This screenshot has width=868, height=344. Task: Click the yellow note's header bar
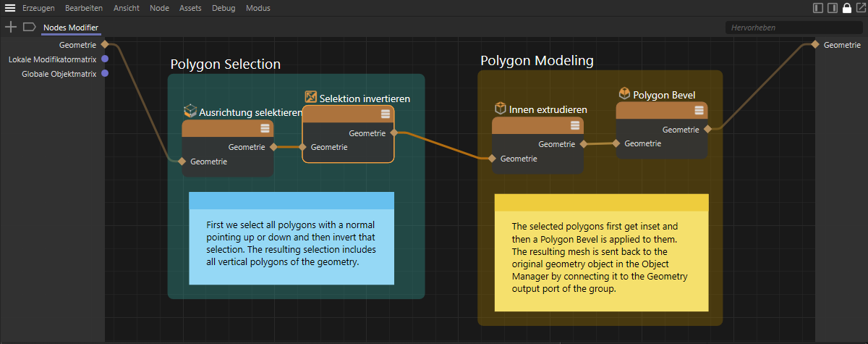[601, 202]
